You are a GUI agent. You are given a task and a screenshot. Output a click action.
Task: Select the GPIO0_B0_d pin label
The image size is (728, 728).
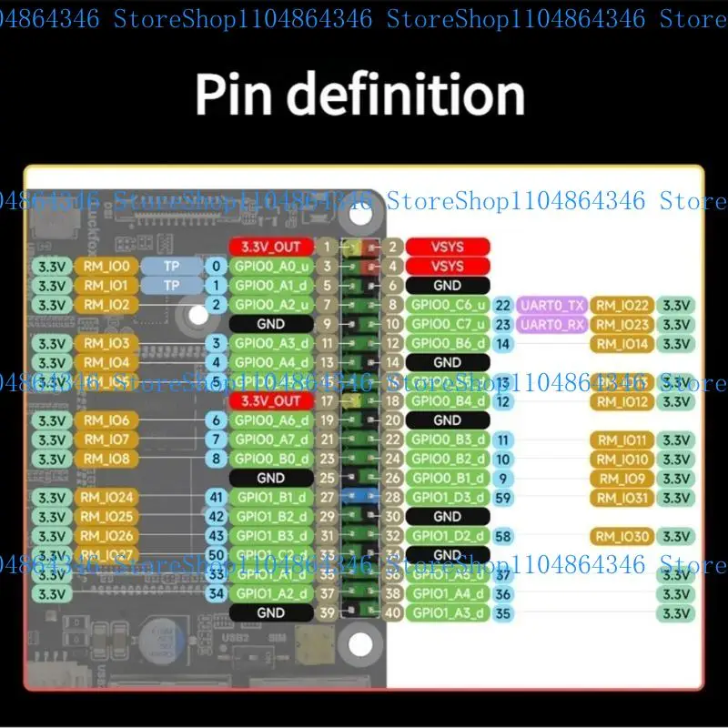[x=271, y=459]
